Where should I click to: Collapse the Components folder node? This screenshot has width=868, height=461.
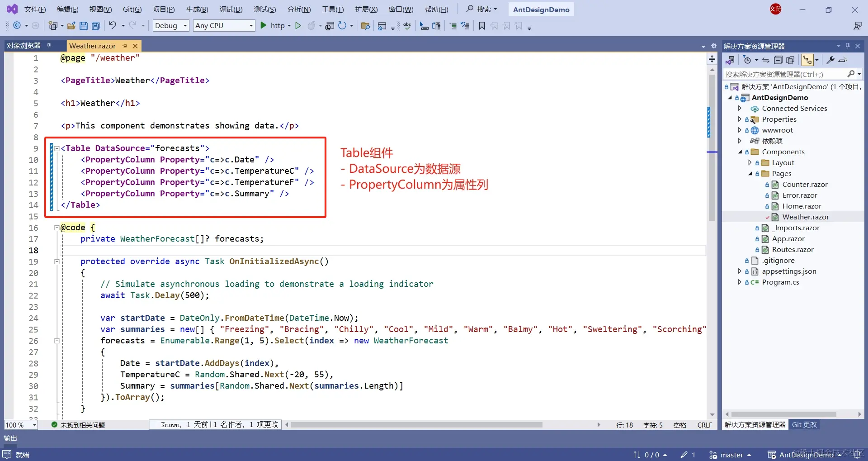[740, 152]
